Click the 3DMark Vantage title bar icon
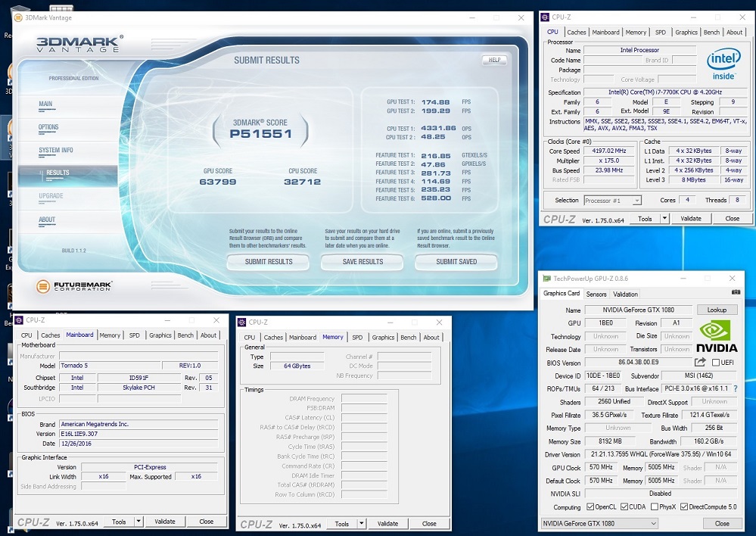Viewport: 756px width, 536px height. click(x=19, y=17)
